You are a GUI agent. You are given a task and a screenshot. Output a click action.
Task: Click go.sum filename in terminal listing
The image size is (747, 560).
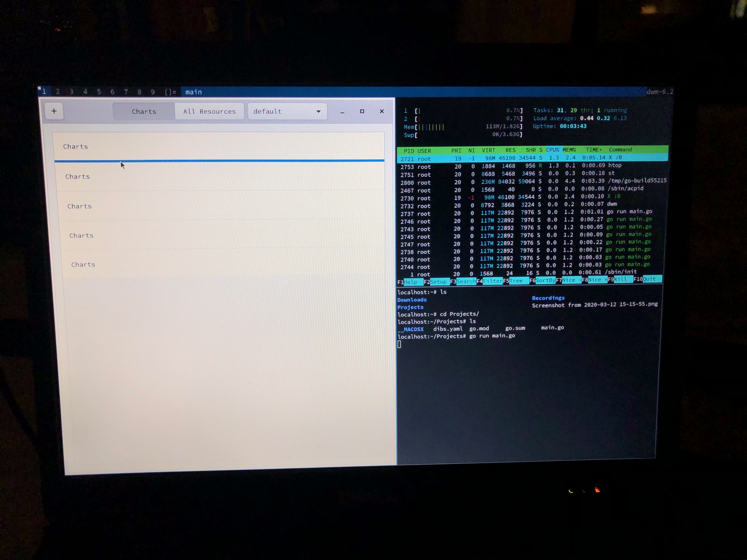(x=515, y=328)
